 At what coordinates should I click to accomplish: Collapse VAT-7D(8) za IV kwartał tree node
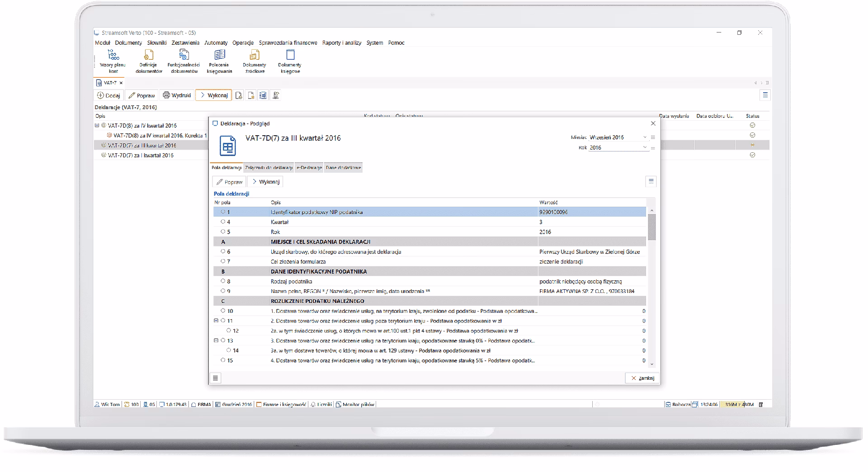pos(97,126)
